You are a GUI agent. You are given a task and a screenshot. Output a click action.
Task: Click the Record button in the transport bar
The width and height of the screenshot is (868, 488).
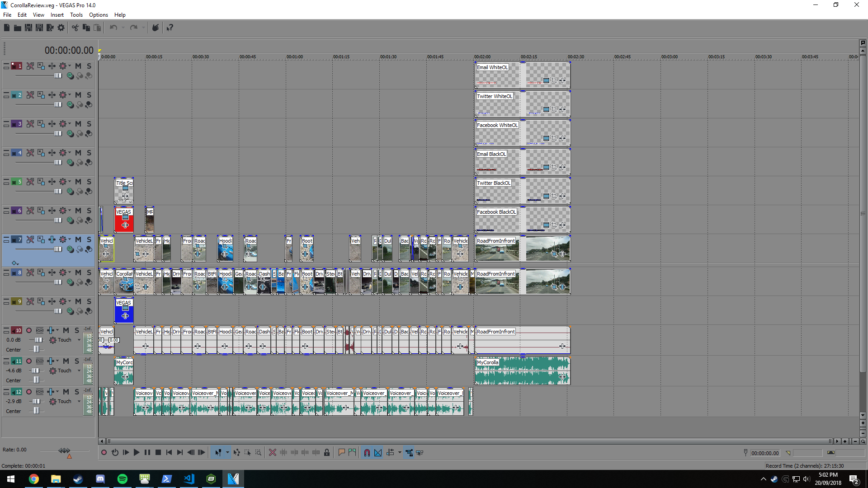104,452
